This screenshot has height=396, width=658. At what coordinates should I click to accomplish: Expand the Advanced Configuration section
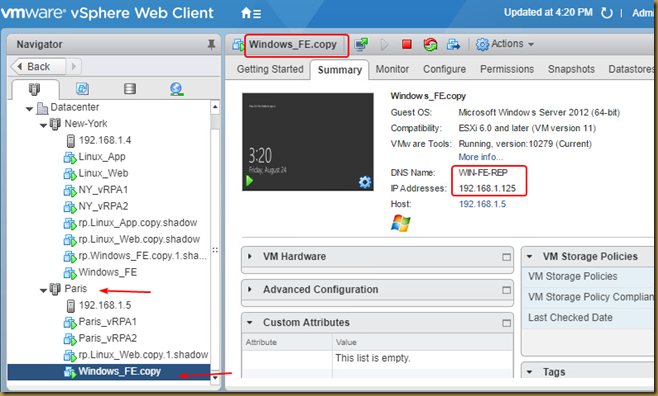coord(250,289)
